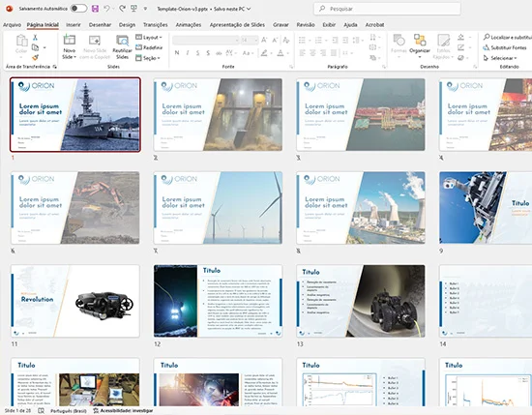Redo the last action

point(122,9)
